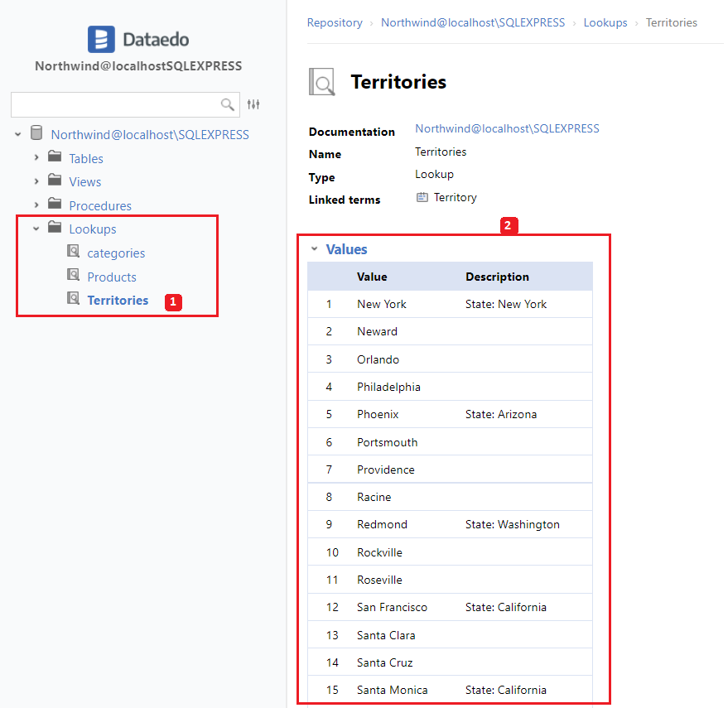Image resolution: width=728 pixels, height=708 pixels.
Task: Open Lookups breadcrumb link
Action: click(605, 23)
